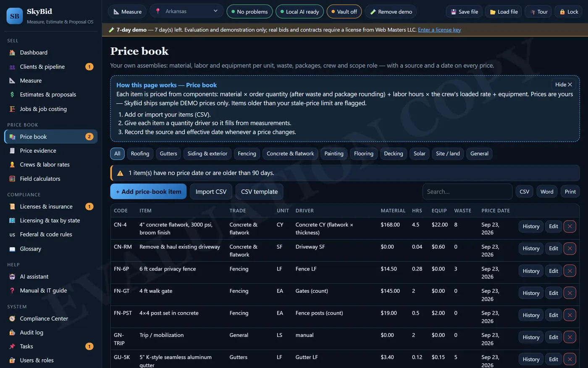Screen dimensions: 588x368
Task: Click the Local AI ready status pill
Action: 299,12
